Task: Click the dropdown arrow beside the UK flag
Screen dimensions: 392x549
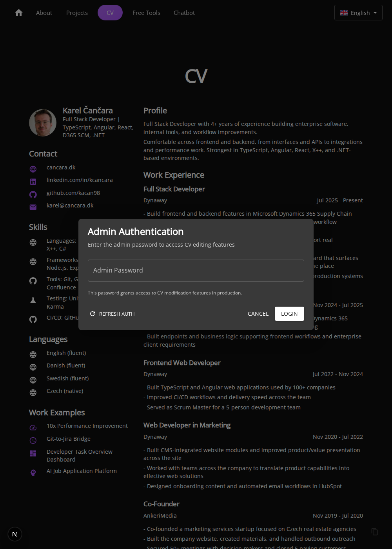Action: coord(374,13)
